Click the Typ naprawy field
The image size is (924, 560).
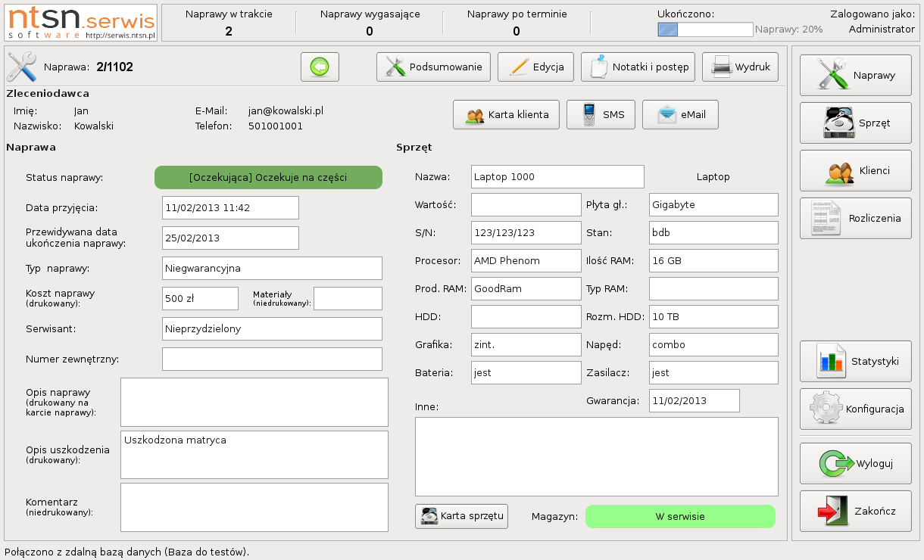tap(272, 268)
